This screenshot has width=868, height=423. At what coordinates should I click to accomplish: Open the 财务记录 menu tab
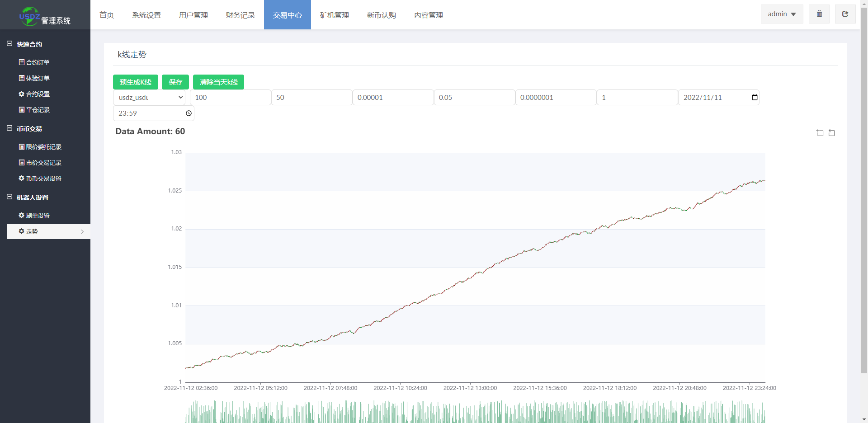(x=240, y=15)
